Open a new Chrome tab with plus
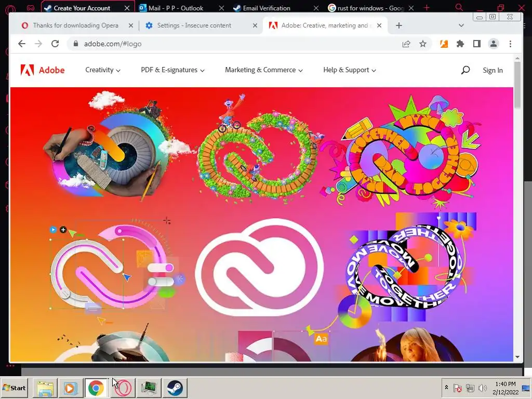This screenshot has height=399, width=532. click(x=399, y=25)
